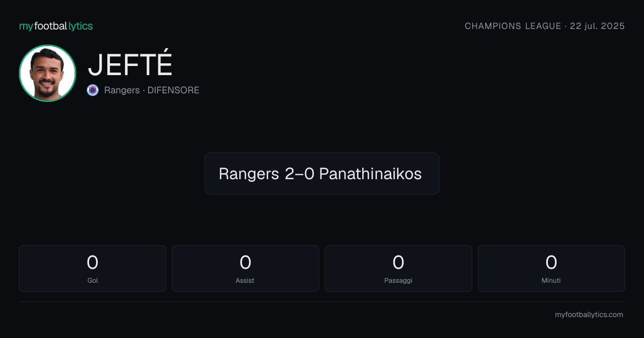Click the Rangers club crest icon
644x338 pixels.
93,90
